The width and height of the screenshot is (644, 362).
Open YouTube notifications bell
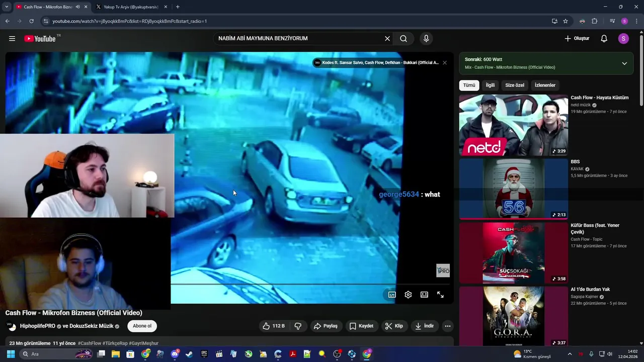[x=604, y=39]
